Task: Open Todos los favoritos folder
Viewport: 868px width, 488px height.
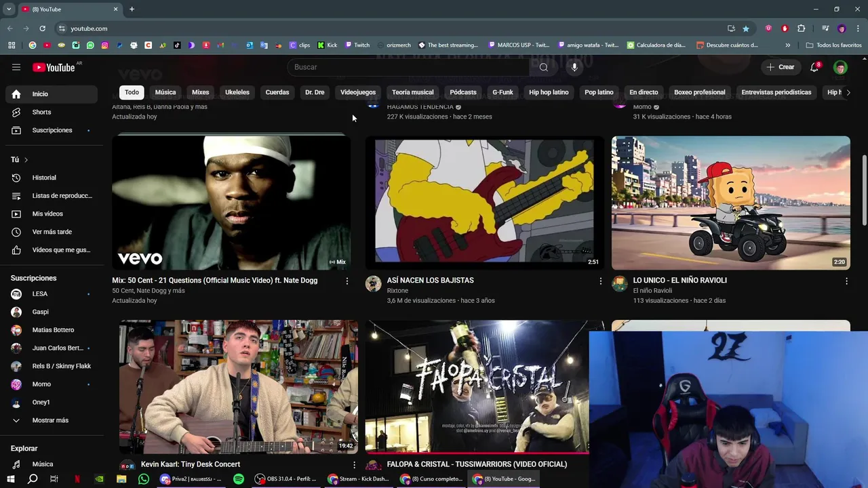Action: (x=833, y=45)
